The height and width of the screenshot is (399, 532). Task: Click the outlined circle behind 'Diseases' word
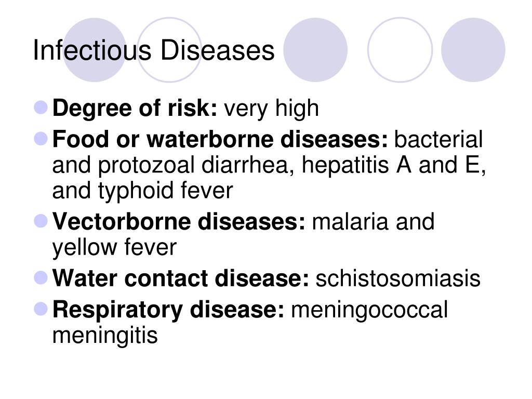tap(169, 50)
